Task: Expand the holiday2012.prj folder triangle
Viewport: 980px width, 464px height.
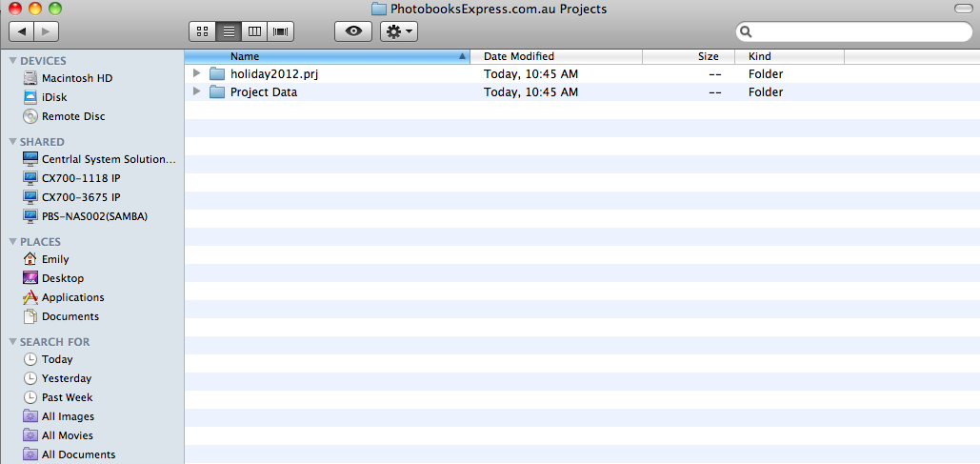Action: click(197, 73)
